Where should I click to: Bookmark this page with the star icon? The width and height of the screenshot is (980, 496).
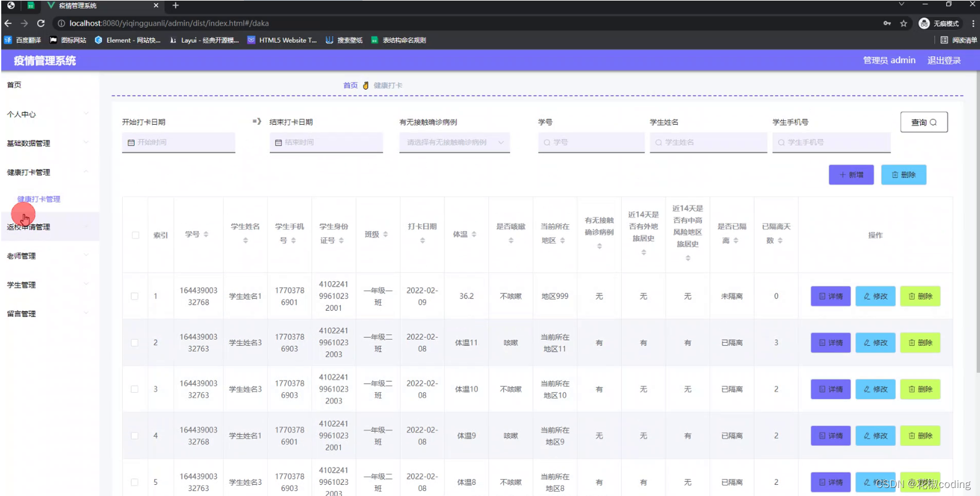(x=903, y=23)
